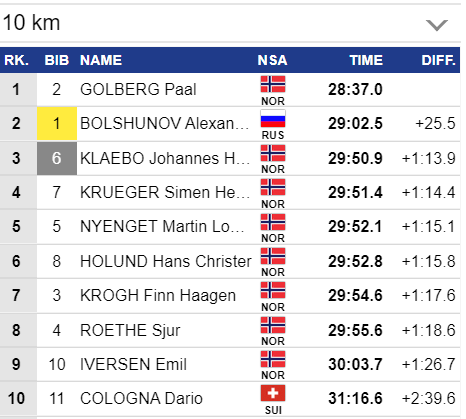Open the 10 km distance dropdown
Image resolution: width=466 pixels, height=419 pixels.
click(230, 23)
